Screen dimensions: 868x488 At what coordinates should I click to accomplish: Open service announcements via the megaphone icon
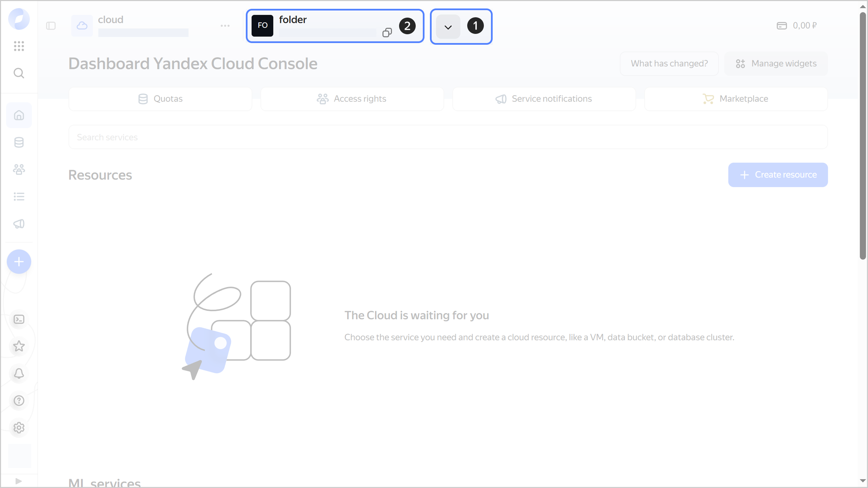tap(19, 224)
